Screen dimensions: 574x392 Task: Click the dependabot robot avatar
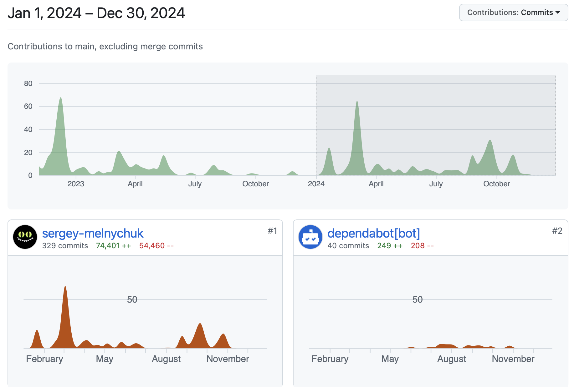(310, 237)
